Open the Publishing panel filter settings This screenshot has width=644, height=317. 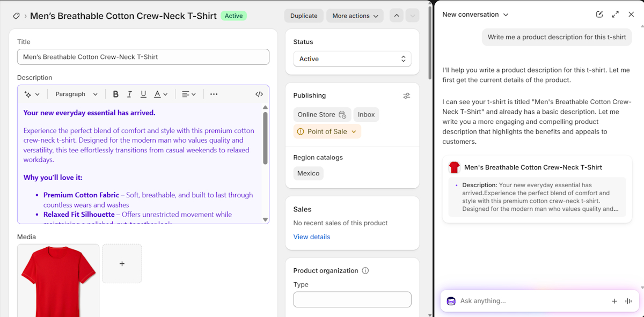(x=406, y=95)
